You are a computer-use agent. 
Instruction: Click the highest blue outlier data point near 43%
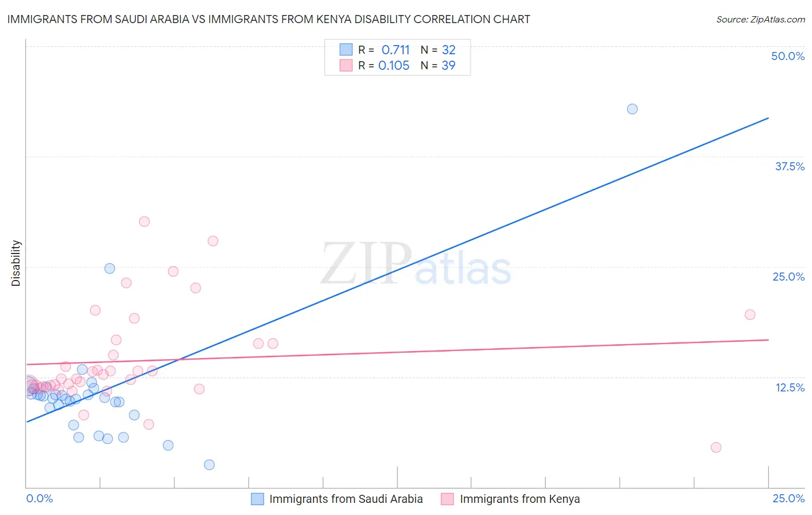632,109
